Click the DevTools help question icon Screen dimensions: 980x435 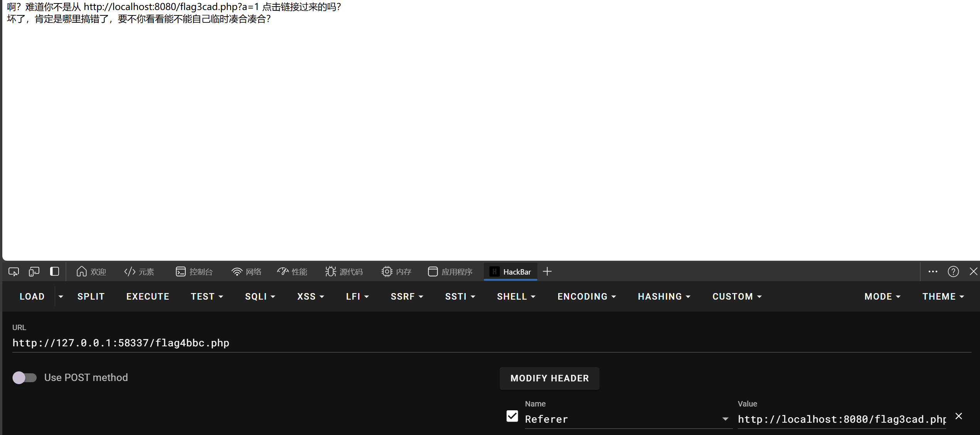coord(953,272)
